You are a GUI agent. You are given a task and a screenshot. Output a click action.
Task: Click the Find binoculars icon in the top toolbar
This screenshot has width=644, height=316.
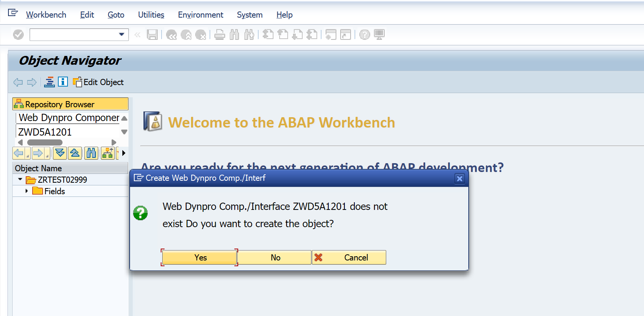[234, 35]
